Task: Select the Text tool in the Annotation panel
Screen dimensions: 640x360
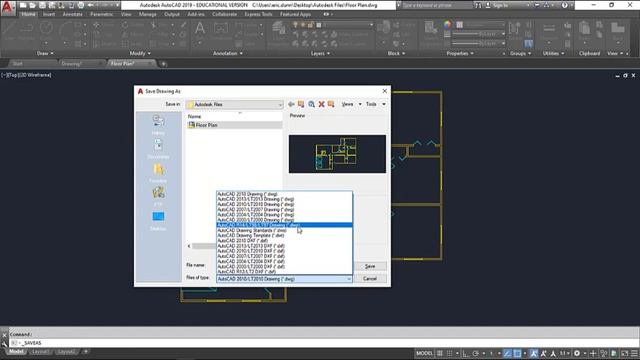Action: (x=200, y=29)
